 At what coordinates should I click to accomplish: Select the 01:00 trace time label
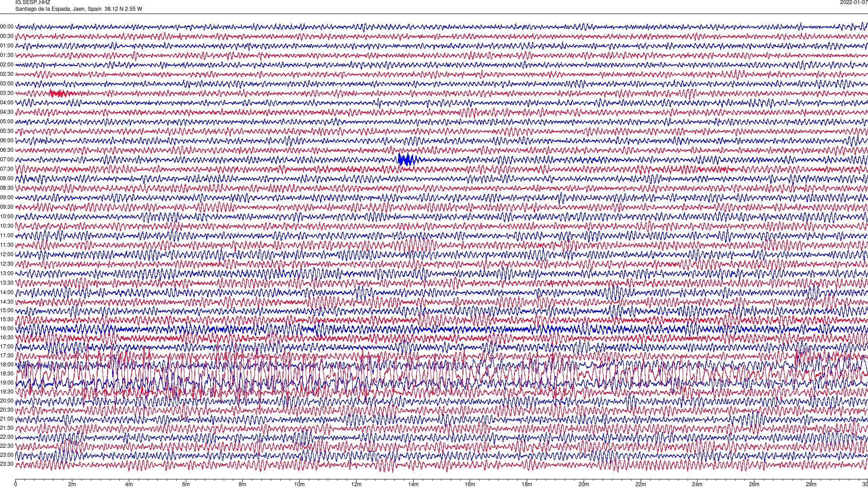(7, 46)
